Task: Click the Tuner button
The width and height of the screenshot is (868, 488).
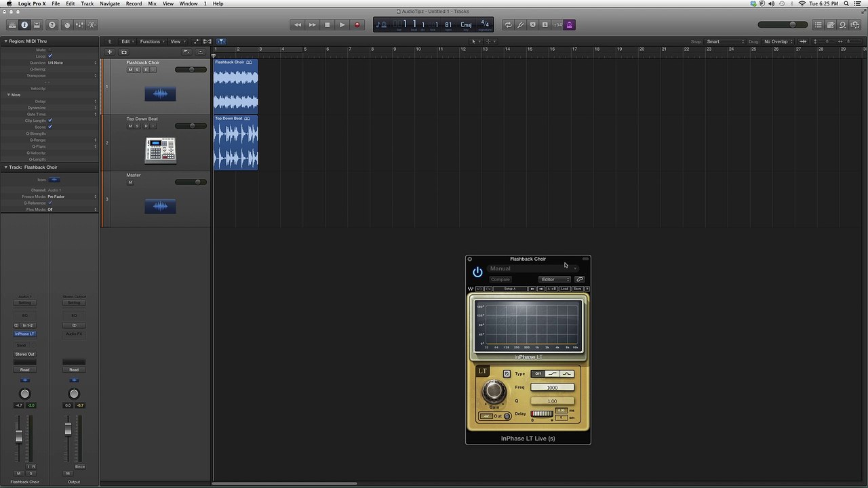Action: pyautogui.click(x=521, y=25)
